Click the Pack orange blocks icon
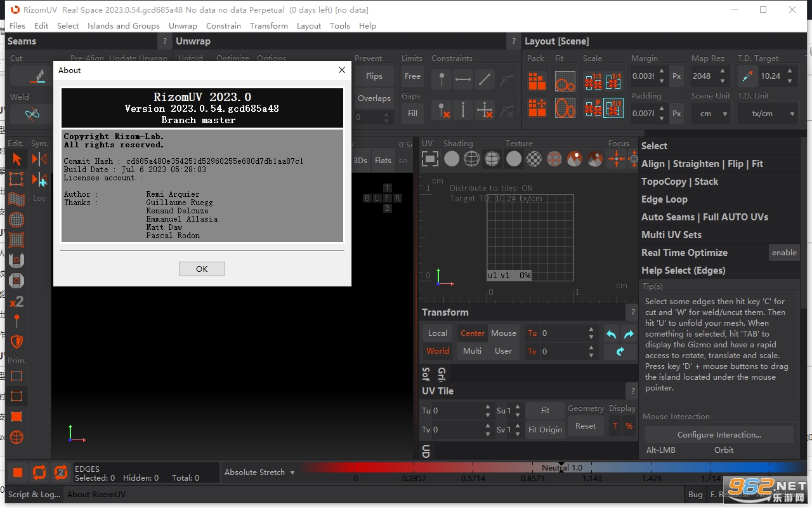Screen dimensions: 812x508 pos(537,81)
